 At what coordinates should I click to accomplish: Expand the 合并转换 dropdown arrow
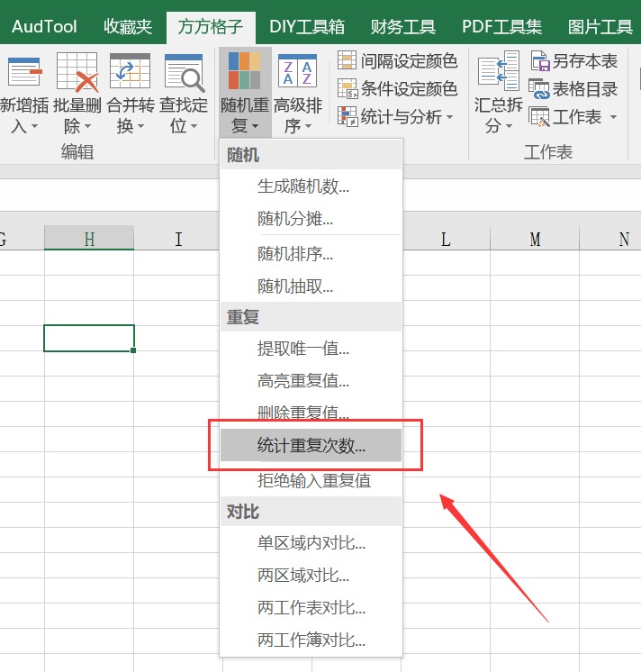coord(140,126)
